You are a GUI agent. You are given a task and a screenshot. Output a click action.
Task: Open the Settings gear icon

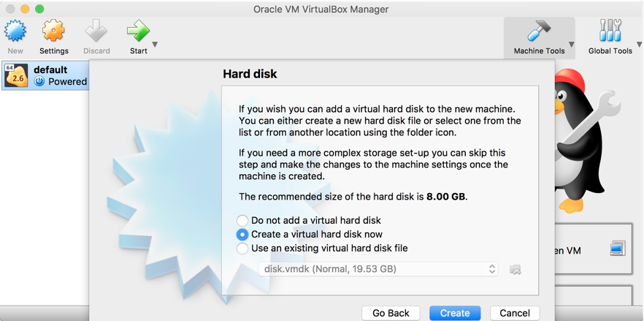[x=53, y=31]
